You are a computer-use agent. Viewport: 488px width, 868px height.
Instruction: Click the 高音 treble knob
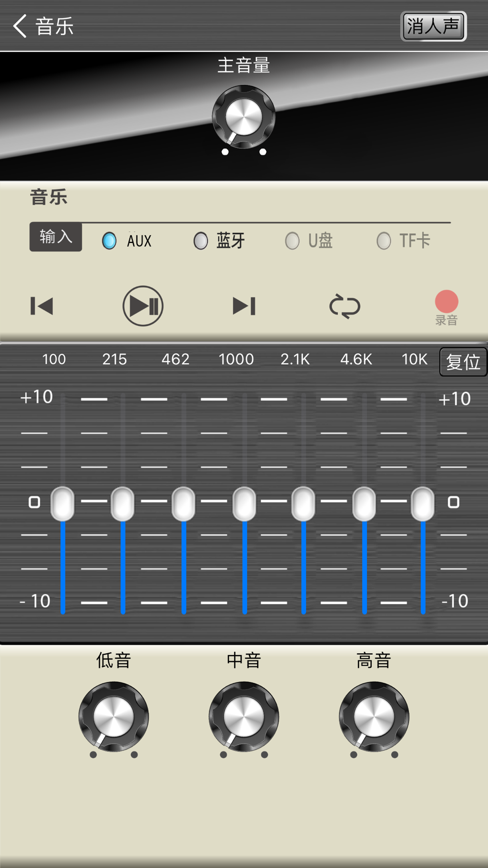point(374,717)
